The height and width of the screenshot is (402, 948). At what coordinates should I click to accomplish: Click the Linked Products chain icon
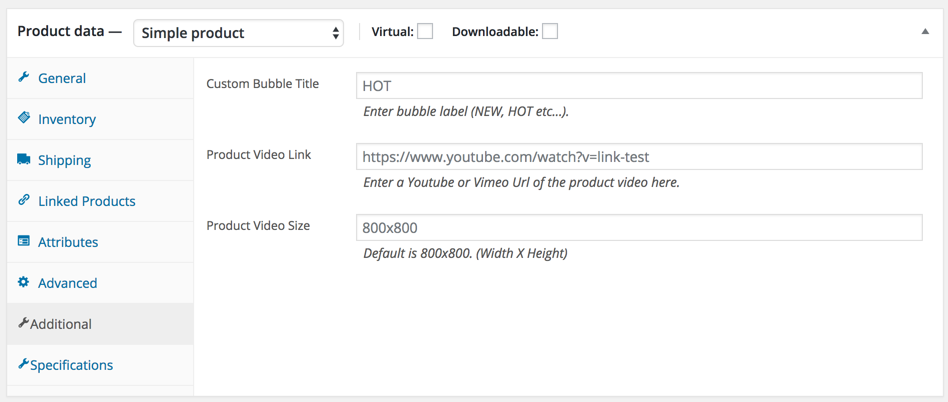pos(24,200)
